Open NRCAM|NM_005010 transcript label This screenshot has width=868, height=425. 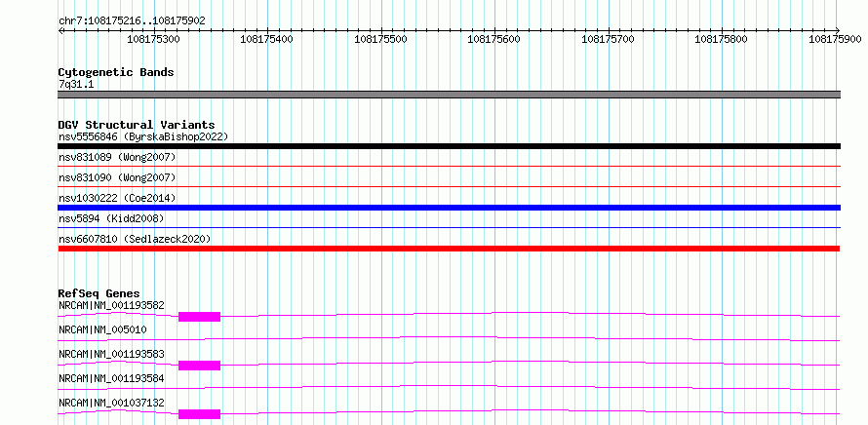[x=102, y=329]
